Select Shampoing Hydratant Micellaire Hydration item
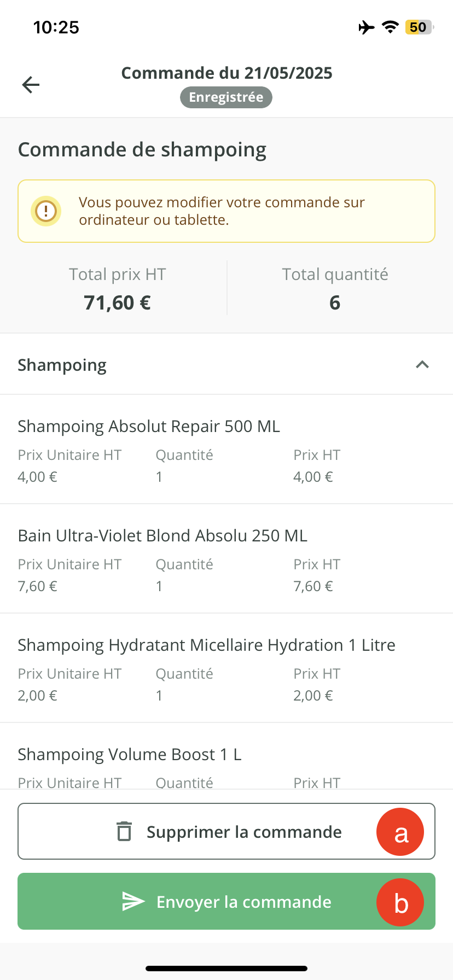Viewport: 453px width, 980px height. [206, 645]
